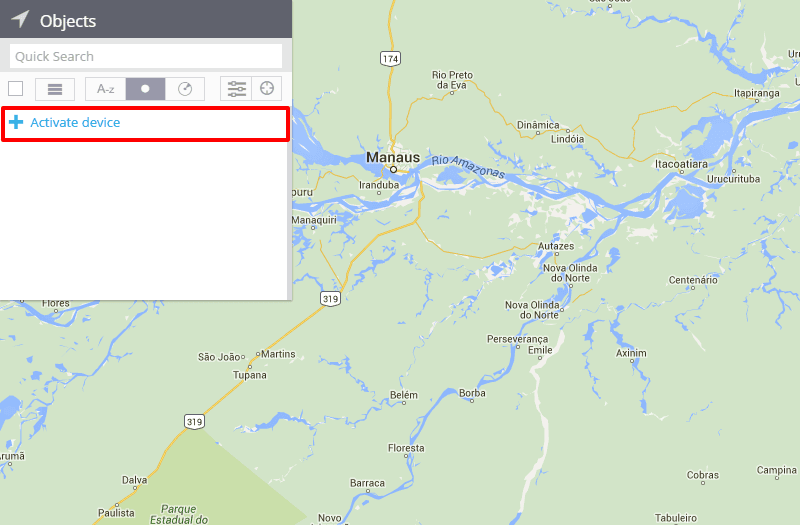Click the Barraca town label

pyautogui.click(x=367, y=483)
